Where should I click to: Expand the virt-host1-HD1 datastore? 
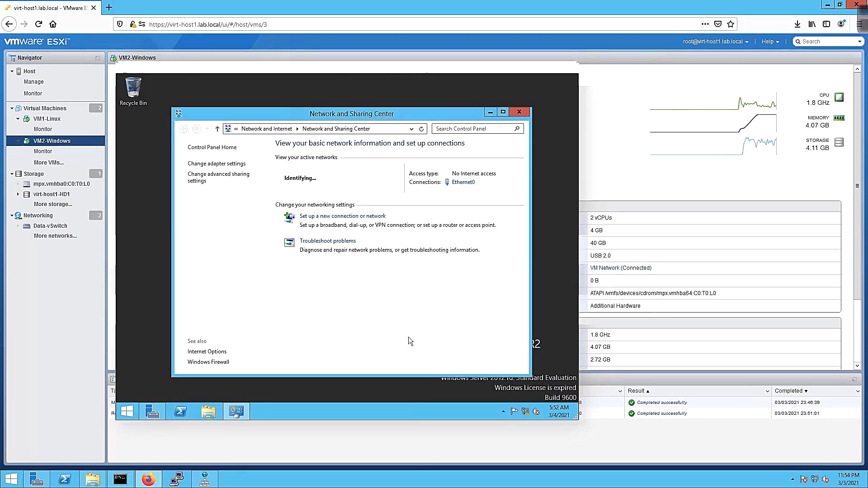[18, 194]
